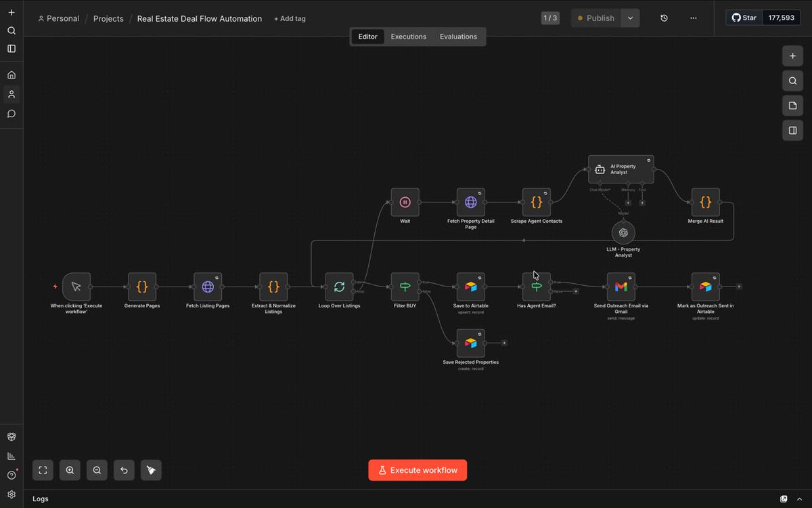Add node on Has Agent Email? false output
This screenshot has width=812, height=508.
point(576,291)
